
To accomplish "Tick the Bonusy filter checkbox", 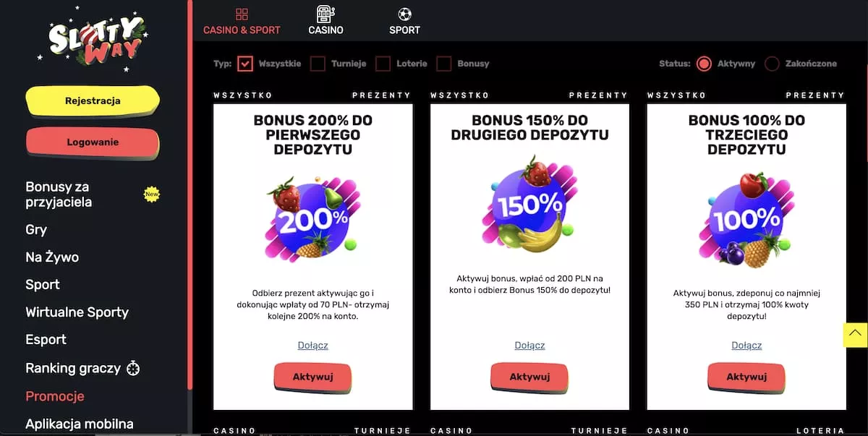I will (x=443, y=64).
